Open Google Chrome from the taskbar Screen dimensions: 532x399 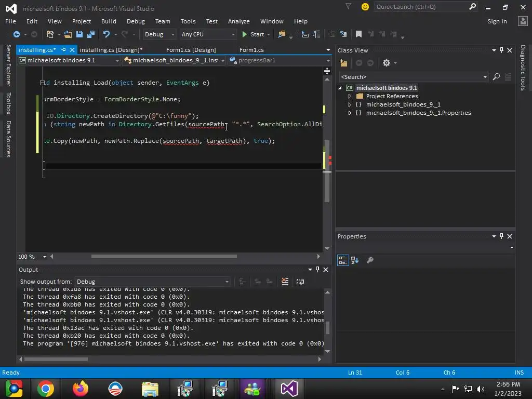coord(46,389)
